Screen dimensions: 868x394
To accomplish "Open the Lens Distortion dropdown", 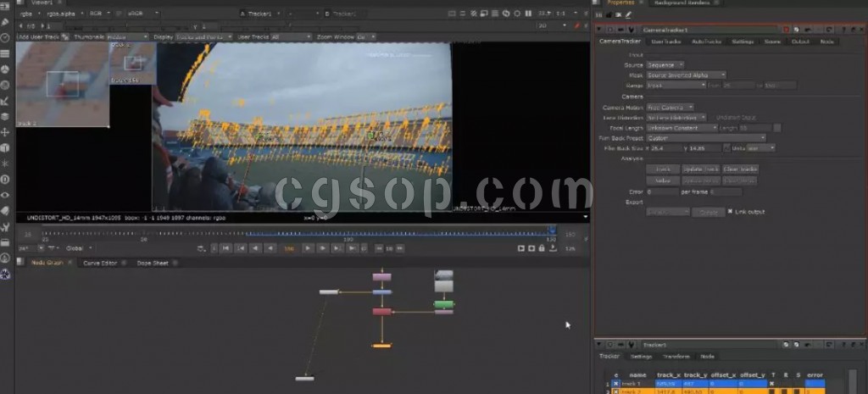I will (676, 117).
